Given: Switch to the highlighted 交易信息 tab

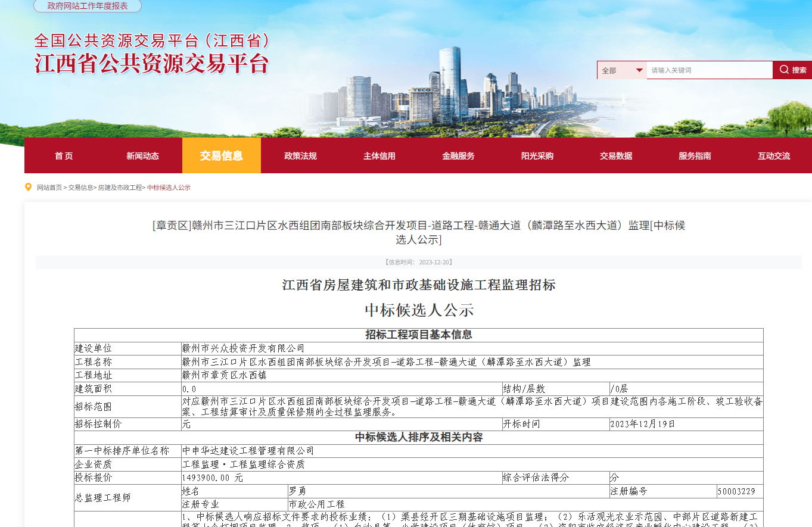Looking at the screenshot, I should pyautogui.click(x=222, y=155).
